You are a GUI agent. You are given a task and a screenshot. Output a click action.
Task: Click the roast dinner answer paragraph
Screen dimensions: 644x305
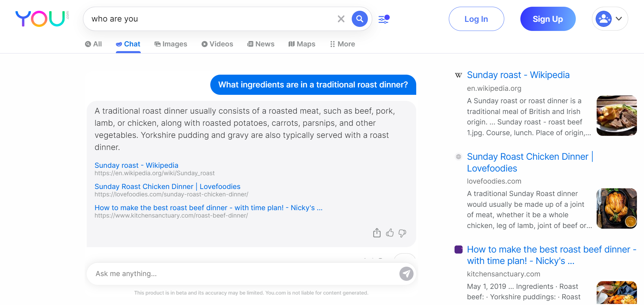point(245,129)
